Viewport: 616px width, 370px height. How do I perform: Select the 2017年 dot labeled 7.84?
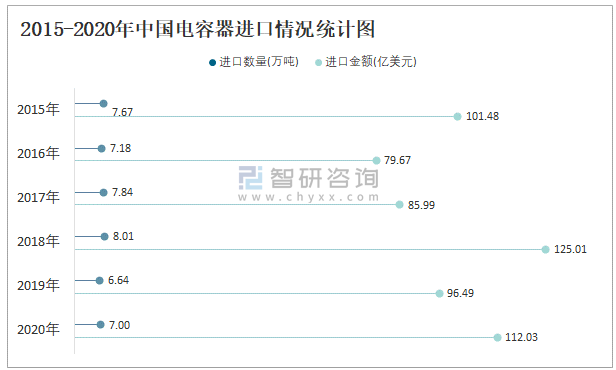104,192
